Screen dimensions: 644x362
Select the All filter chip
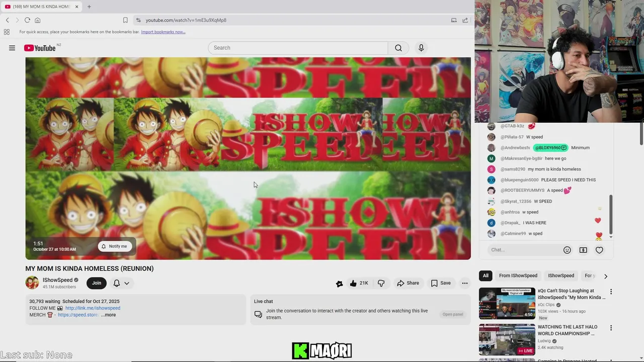tap(486, 276)
